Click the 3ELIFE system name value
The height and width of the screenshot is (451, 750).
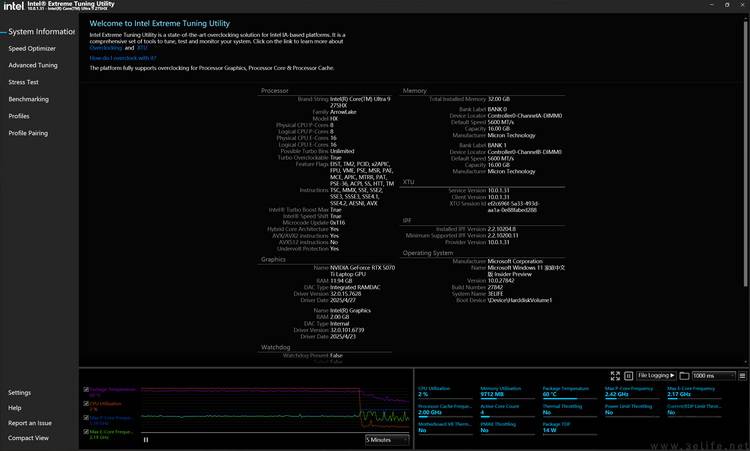[495, 294]
